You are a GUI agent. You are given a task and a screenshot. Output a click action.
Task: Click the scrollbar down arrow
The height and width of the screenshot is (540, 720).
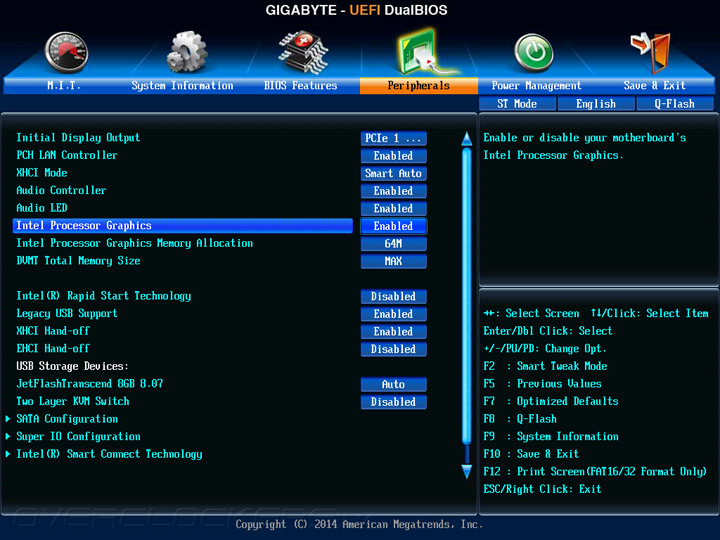(467, 472)
